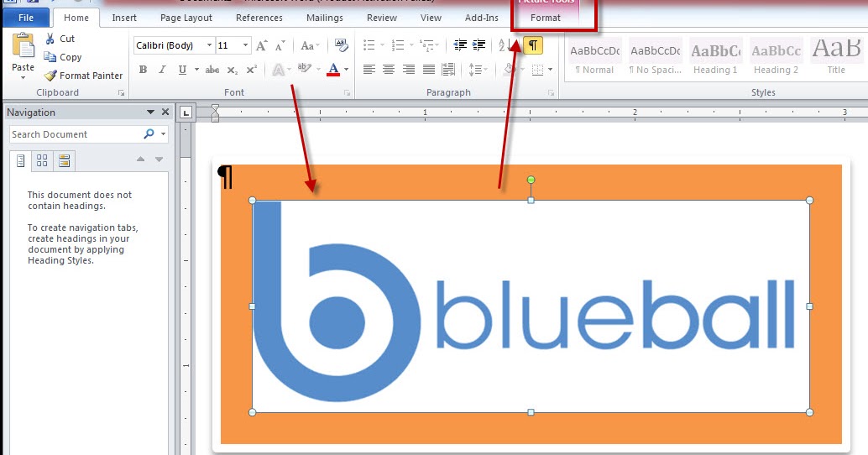868x455 pixels.
Task: Click the Shrink Font icon
Action: pyautogui.click(x=280, y=45)
